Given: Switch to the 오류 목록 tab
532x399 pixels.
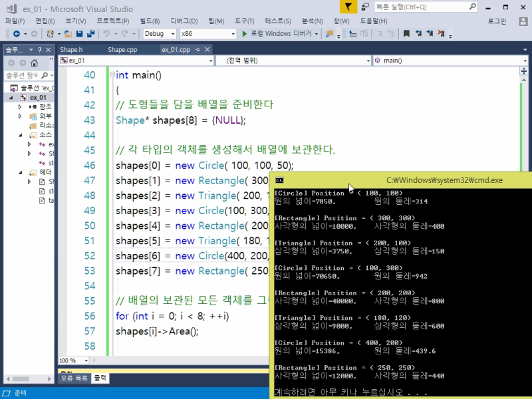Looking at the screenshot, I should (x=74, y=378).
